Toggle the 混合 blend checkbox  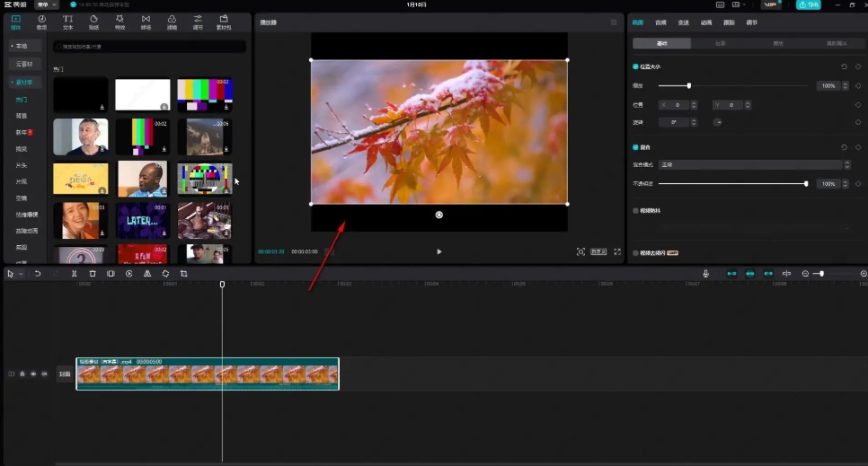[636, 147]
